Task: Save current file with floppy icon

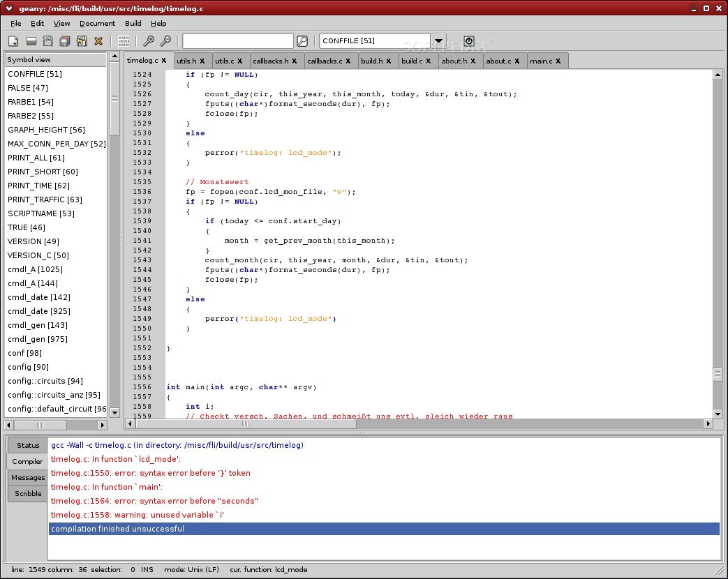Action: 48,41
